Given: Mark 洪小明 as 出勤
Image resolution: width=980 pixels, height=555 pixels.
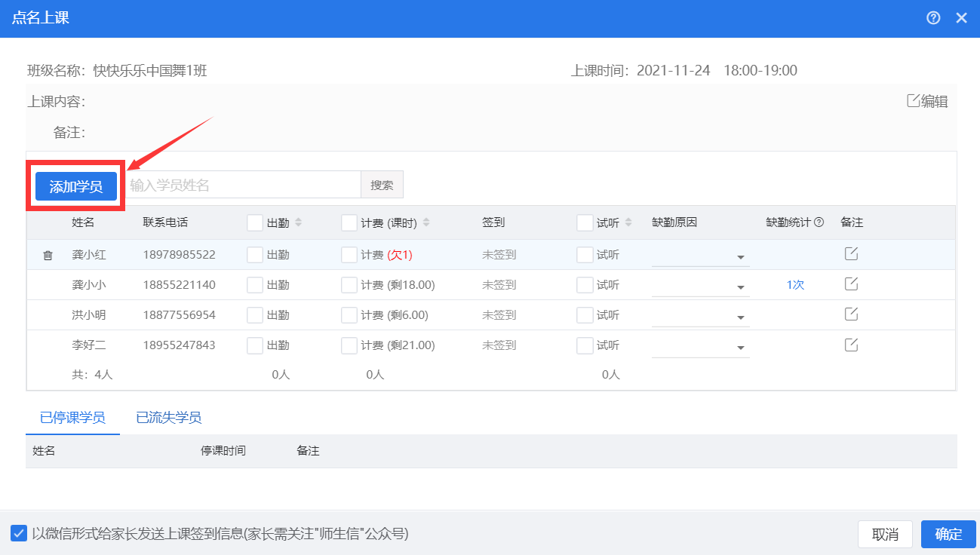Looking at the screenshot, I should [255, 315].
